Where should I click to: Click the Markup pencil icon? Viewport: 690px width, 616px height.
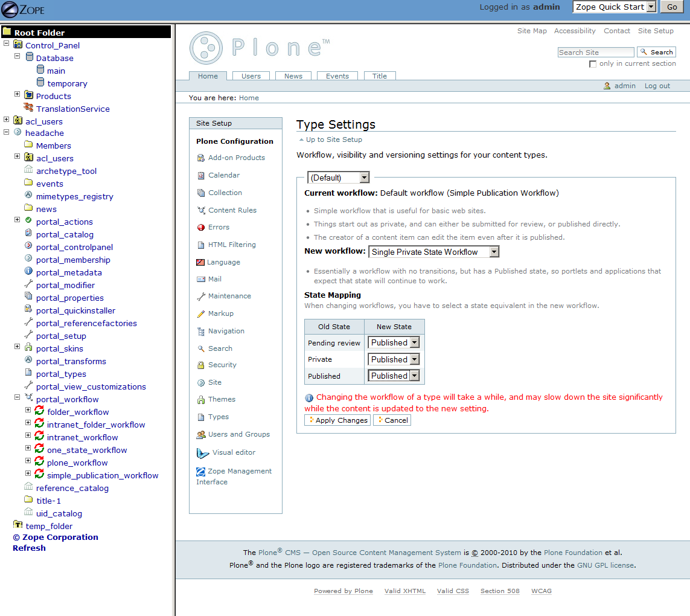point(200,313)
